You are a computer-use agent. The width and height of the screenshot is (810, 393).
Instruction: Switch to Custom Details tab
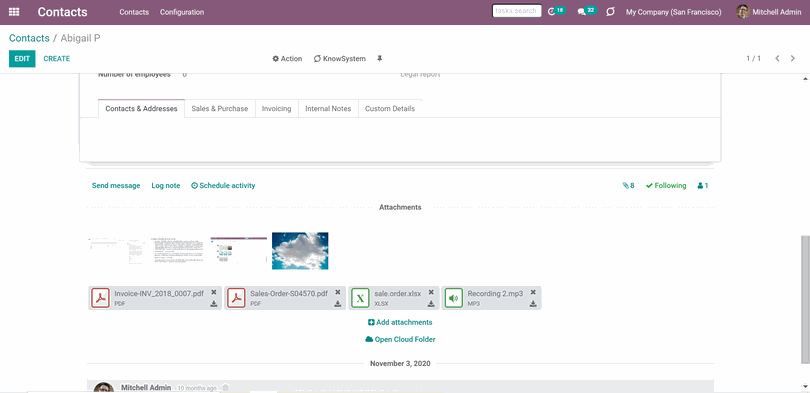point(390,108)
